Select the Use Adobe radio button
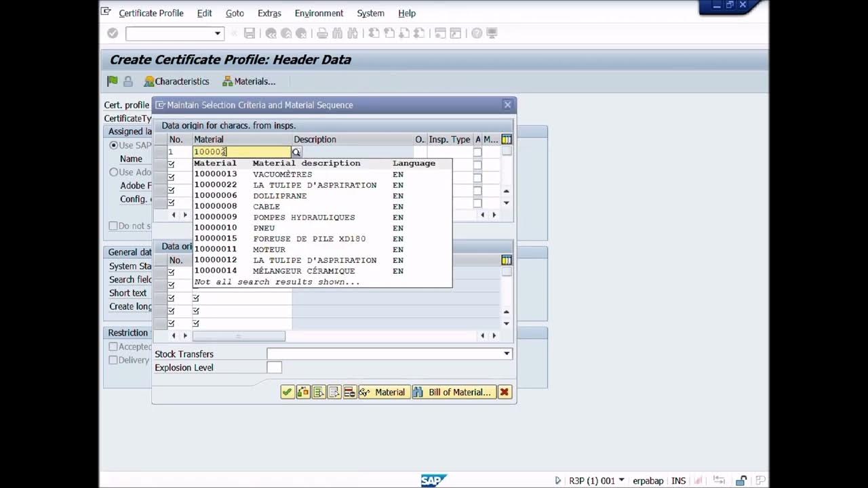 [x=114, y=172]
